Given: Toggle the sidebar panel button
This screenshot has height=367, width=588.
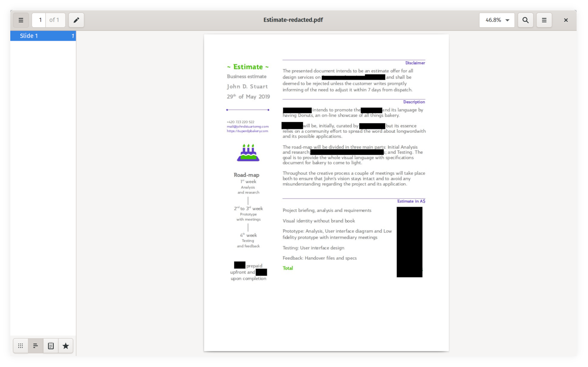Looking at the screenshot, I should (21, 20).
